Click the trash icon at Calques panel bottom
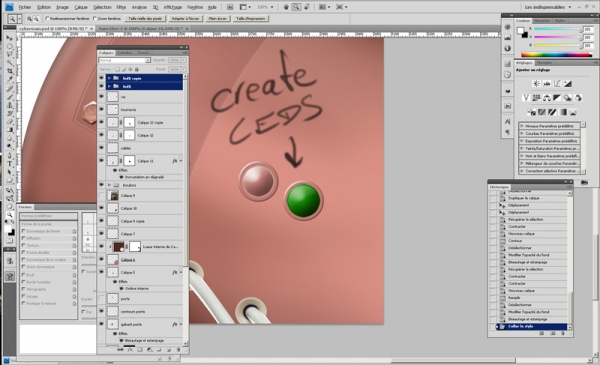 178,349
